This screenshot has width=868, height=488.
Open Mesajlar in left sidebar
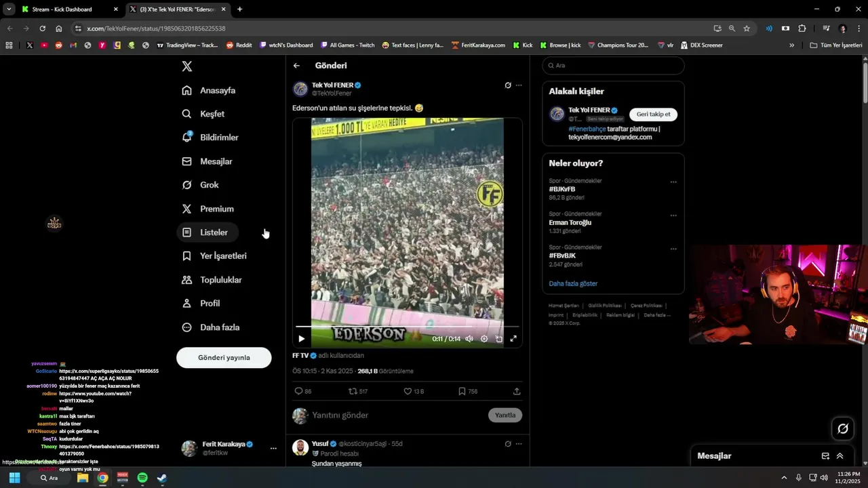208,161
